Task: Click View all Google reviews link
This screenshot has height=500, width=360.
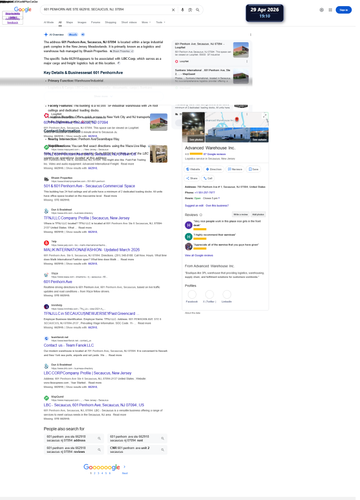Action: point(199,255)
